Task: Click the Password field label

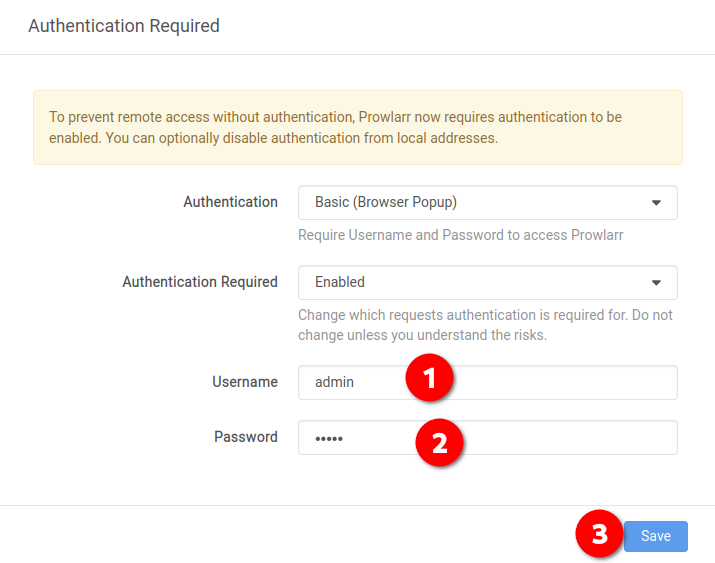Action: pyautogui.click(x=246, y=437)
